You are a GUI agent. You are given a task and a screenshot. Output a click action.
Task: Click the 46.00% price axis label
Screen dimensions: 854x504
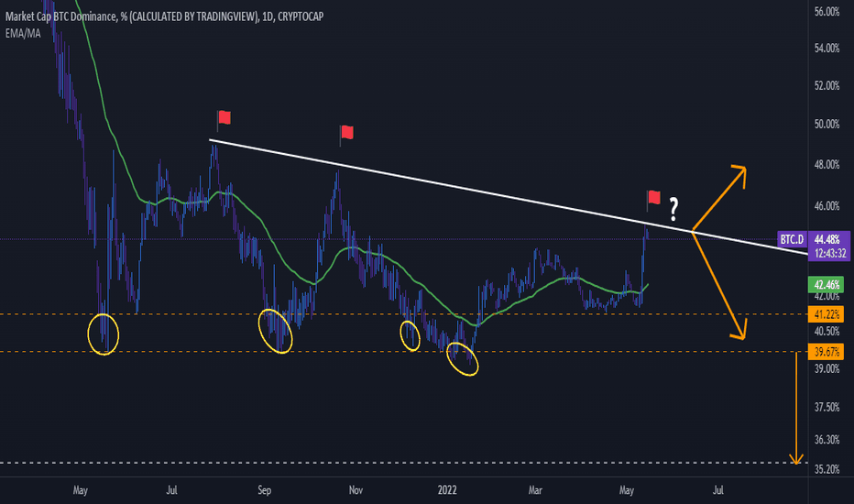tap(827, 206)
